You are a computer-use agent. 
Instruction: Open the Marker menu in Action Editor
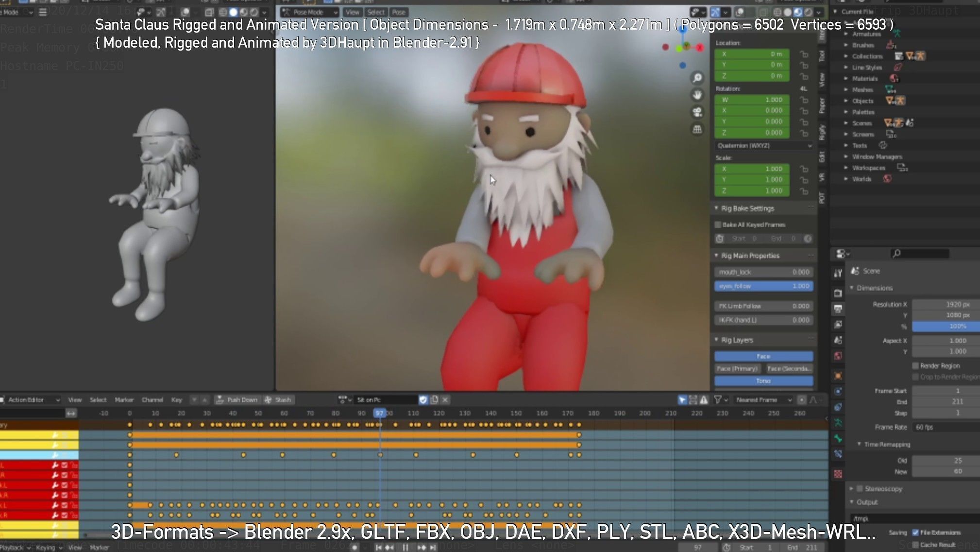click(124, 399)
